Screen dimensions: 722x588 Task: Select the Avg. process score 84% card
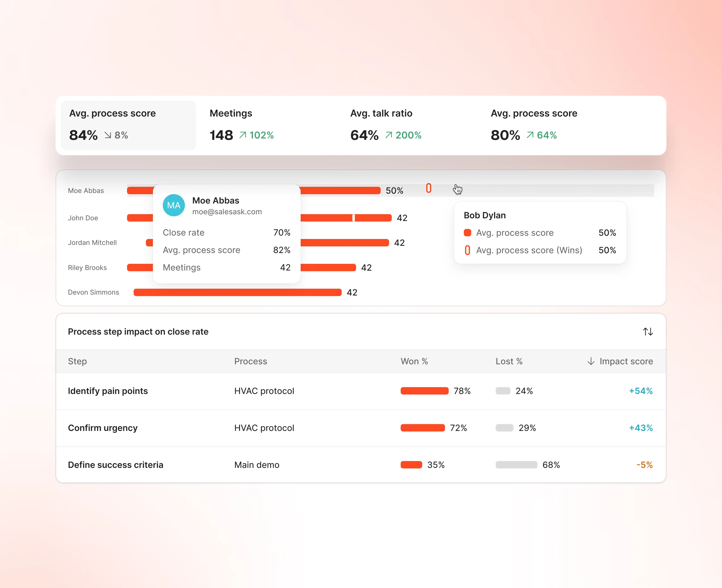(129, 125)
